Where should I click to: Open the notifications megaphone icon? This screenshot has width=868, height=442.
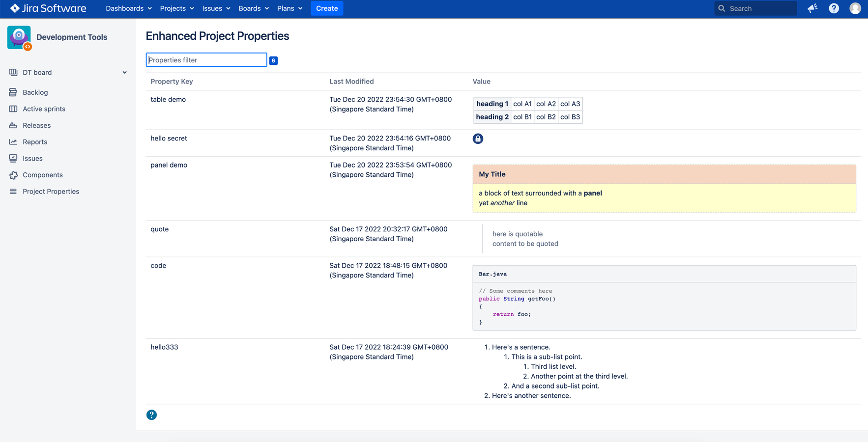click(812, 8)
